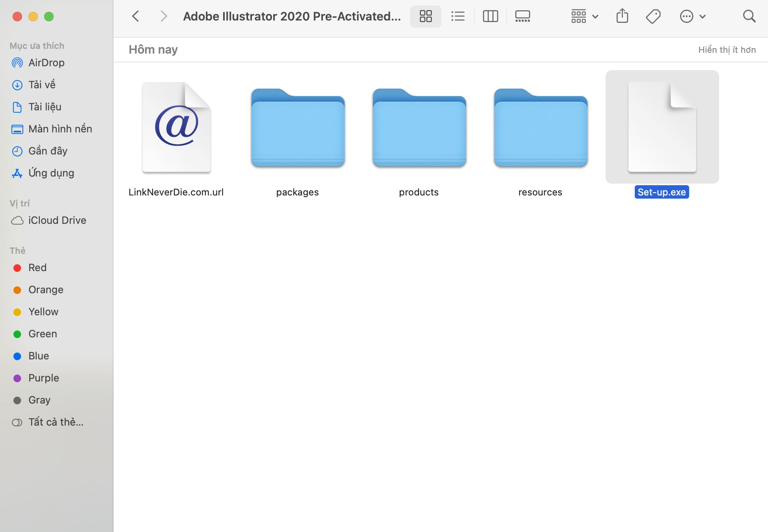
Task: Click the 'Thẻ' section header
Action: pyautogui.click(x=17, y=251)
